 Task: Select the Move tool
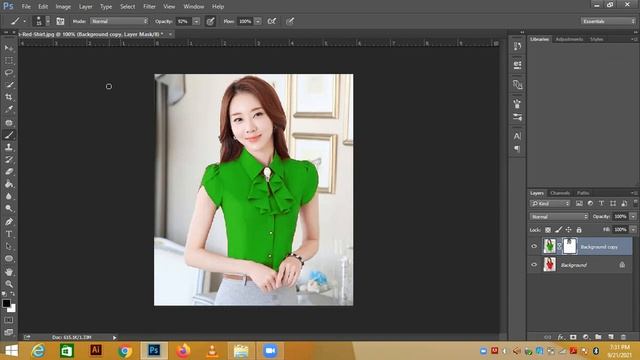pos(9,48)
